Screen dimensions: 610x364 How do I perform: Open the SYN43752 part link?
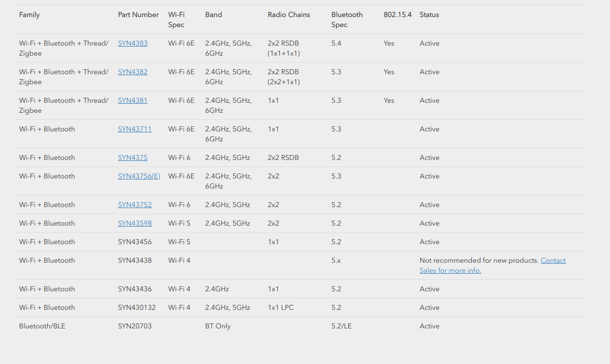pyautogui.click(x=134, y=205)
